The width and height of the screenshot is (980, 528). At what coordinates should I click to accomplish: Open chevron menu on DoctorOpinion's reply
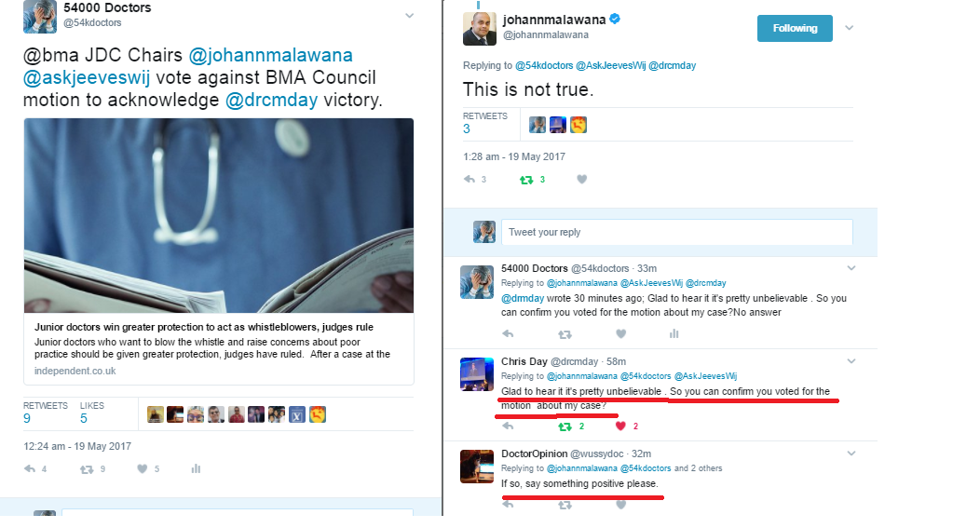(x=851, y=454)
